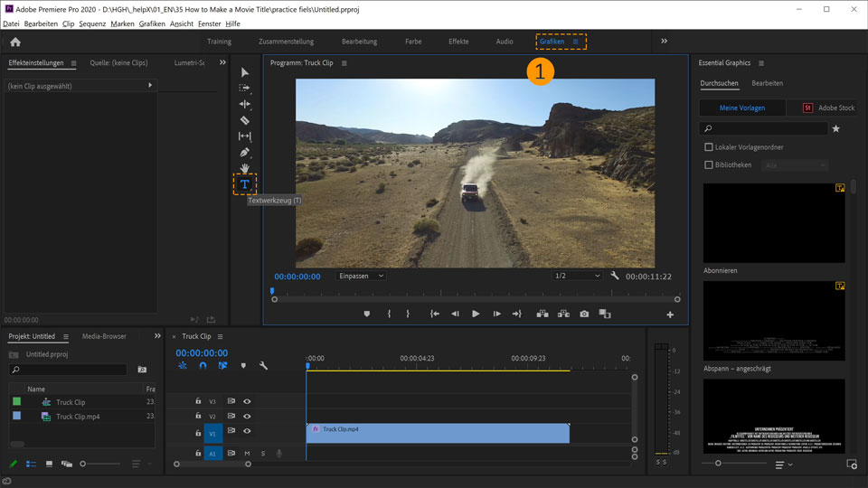Click the export frame camera icon
This screenshot has height=488, width=868.
584,314
